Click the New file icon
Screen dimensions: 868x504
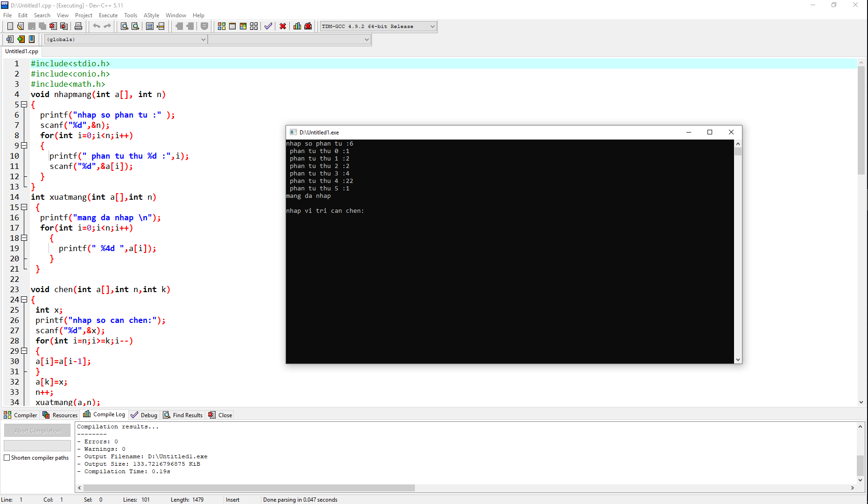coord(10,26)
